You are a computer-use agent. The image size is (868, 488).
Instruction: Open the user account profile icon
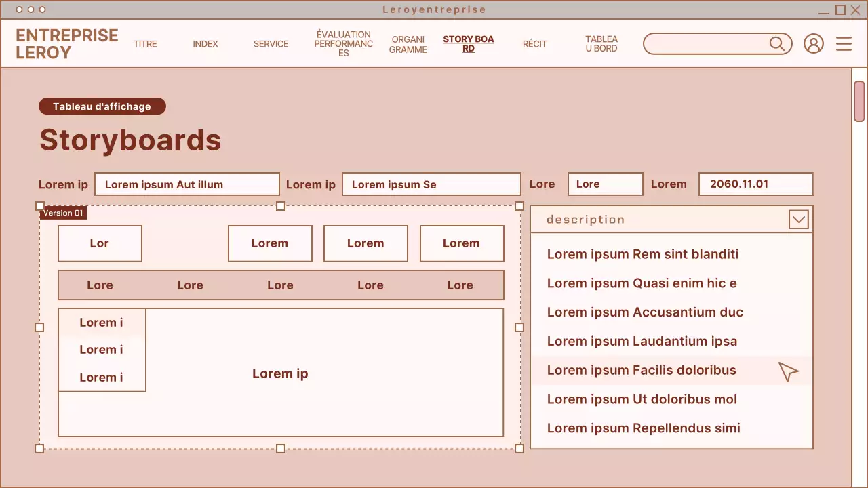pyautogui.click(x=814, y=43)
